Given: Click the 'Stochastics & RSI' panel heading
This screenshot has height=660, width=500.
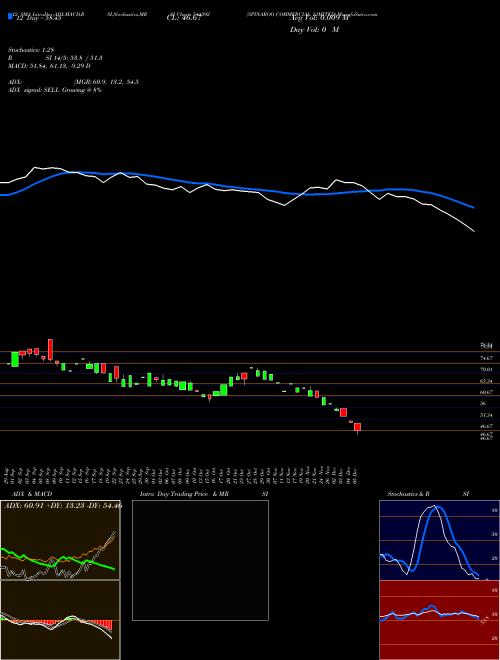Looking at the screenshot, I should pos(428,494).
